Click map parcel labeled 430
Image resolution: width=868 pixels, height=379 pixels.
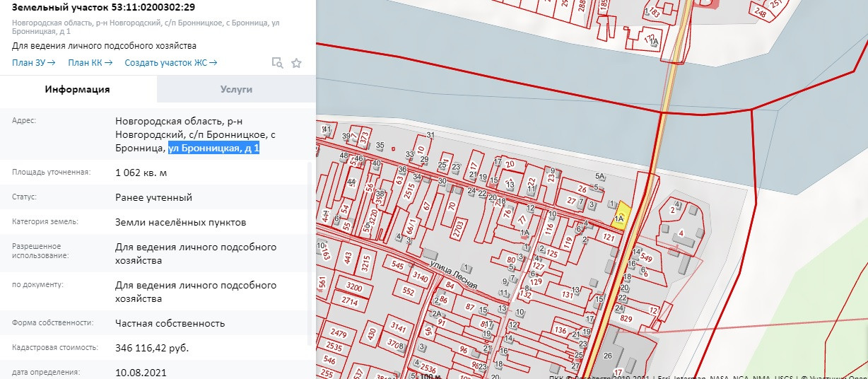[x=372, y=333]
